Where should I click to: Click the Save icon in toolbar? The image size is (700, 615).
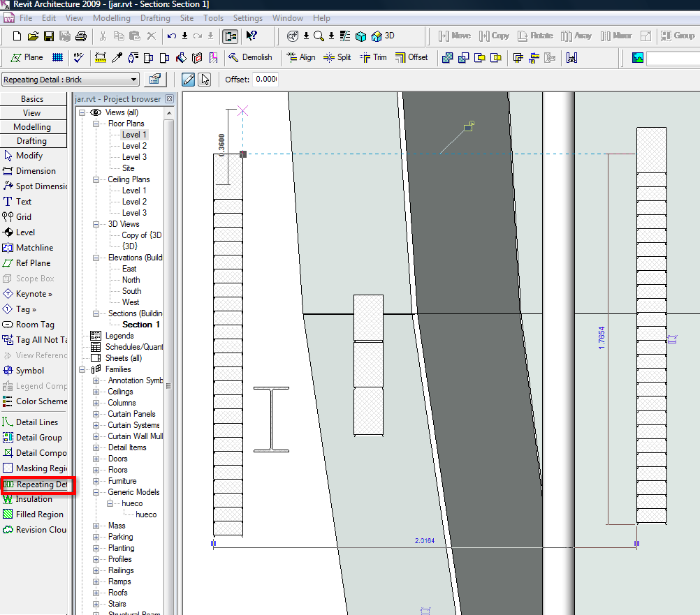click(49, 36)
